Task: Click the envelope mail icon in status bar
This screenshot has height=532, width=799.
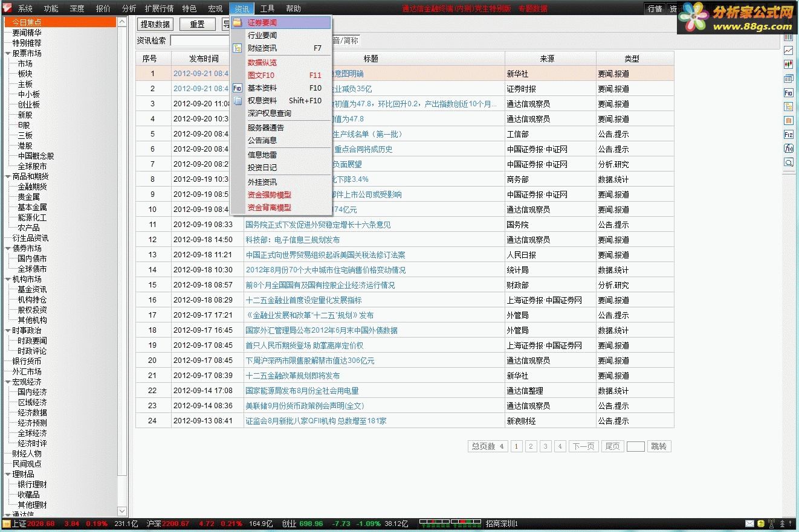Action: tap(750, 524)
